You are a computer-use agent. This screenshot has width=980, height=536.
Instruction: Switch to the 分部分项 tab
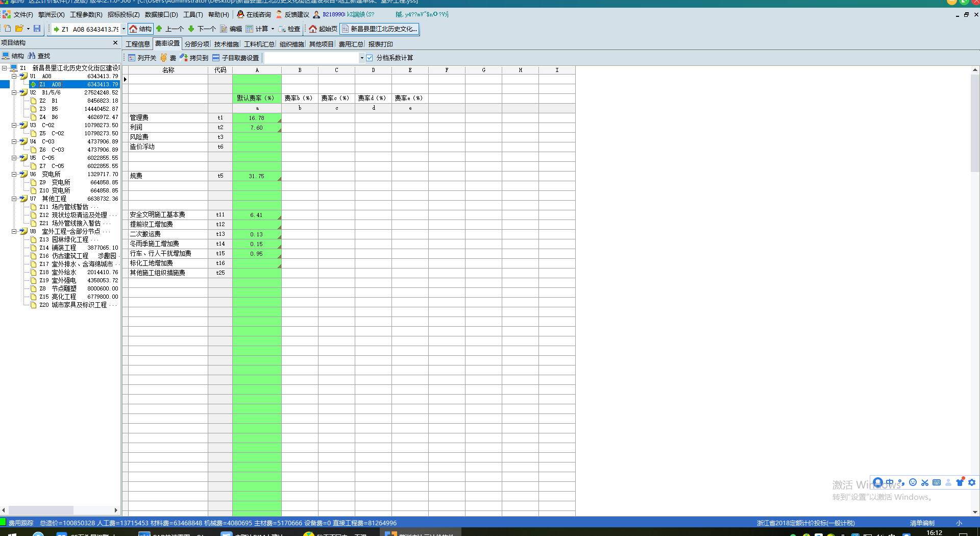click(x=197, y=44)
